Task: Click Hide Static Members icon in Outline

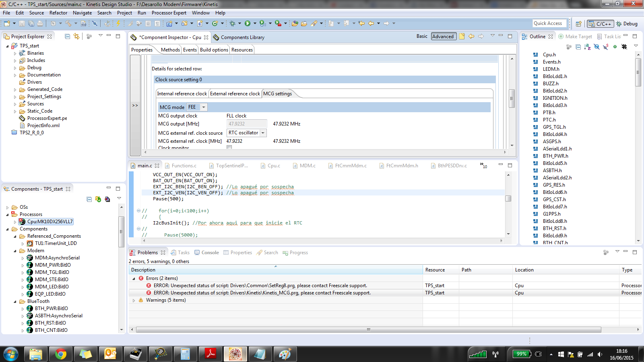Action: 606,47
